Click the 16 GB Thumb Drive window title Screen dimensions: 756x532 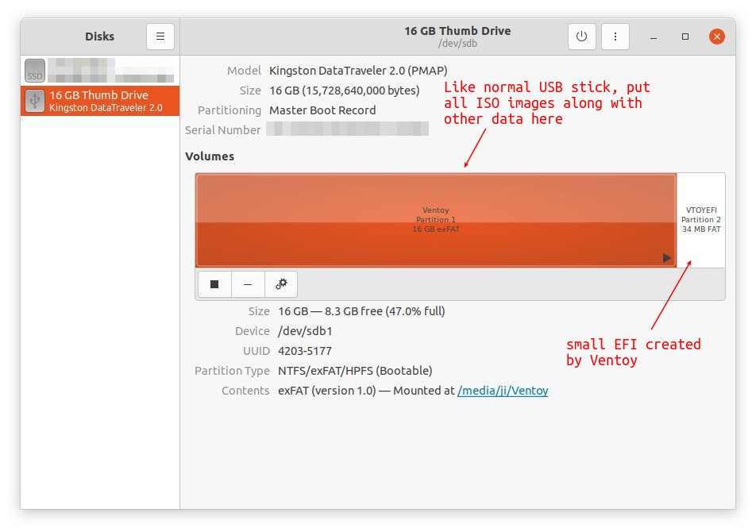pos(457,31)
